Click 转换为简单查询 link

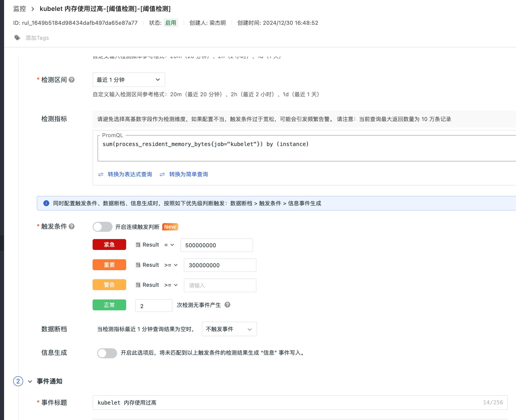188,174
